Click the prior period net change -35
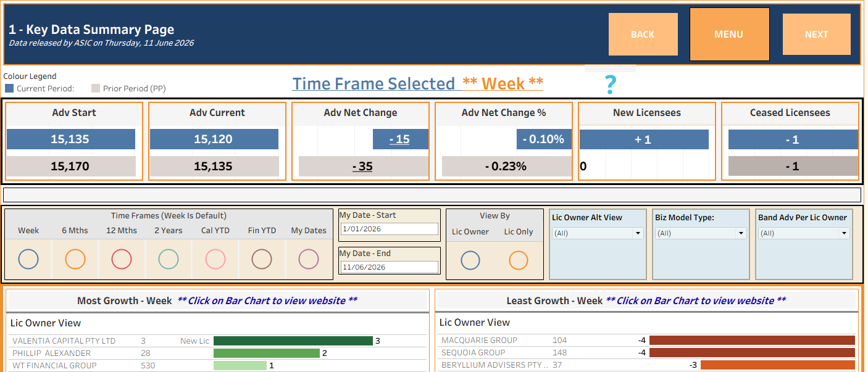868x372 pixels. click(x=362, y=167)
